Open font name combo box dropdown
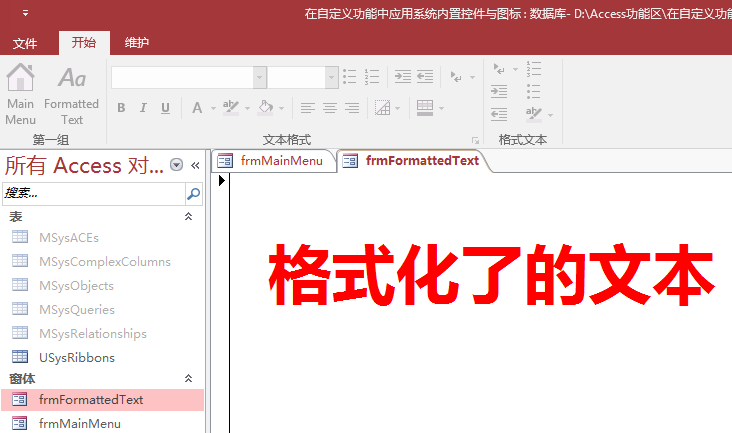 coord(260,77)
